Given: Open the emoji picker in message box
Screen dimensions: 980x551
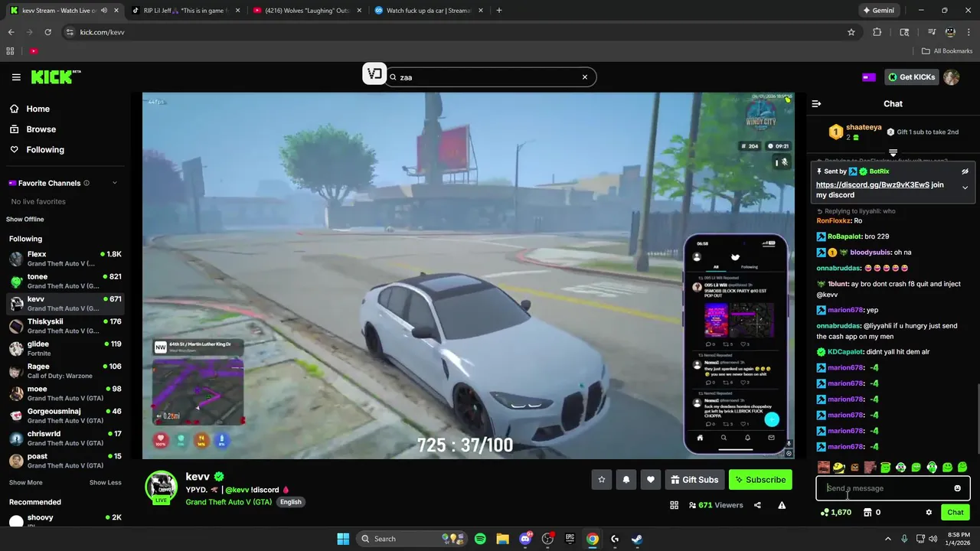Looking at the screenshot, I should tap(957, 488).
